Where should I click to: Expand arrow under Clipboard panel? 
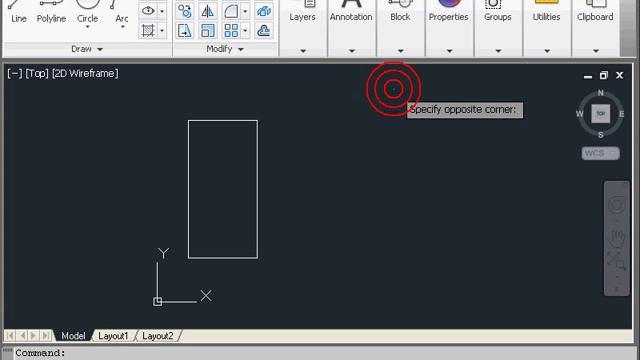596,51
